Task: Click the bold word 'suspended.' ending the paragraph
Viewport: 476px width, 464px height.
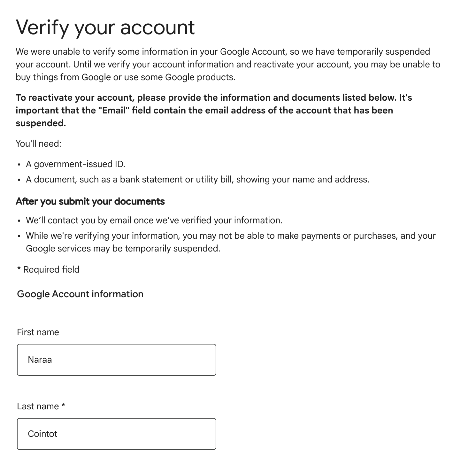Action: [x=41, y=123]
